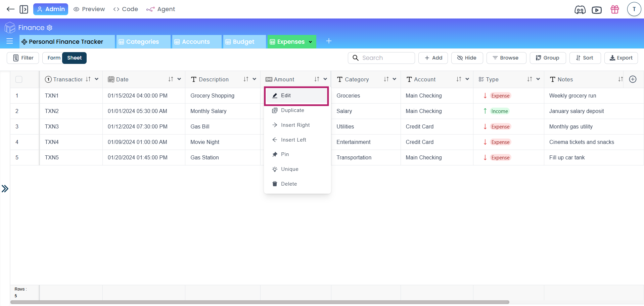Image resolution: width=644 pixels, height=306 pixels.
Task: Open the Date column dropdown chevron
Action: [179, 79]
